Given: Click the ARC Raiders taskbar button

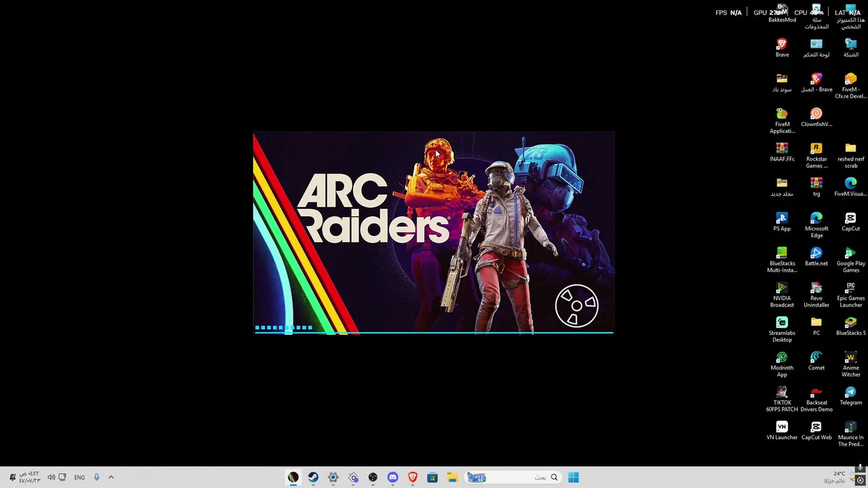Looking at the screenshot, I should (x=293, y=477).
